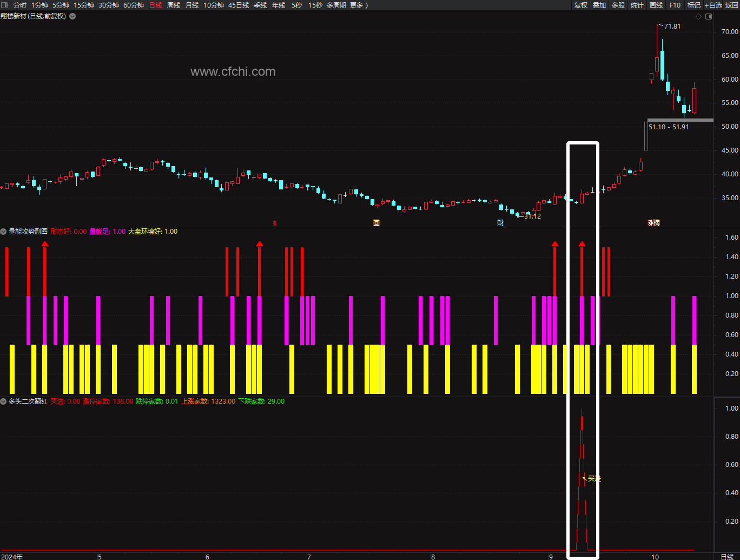Expand the 多头二次翻红 indicator menu
The height and width of the screenshot is (560, 740).
point(3,401)
